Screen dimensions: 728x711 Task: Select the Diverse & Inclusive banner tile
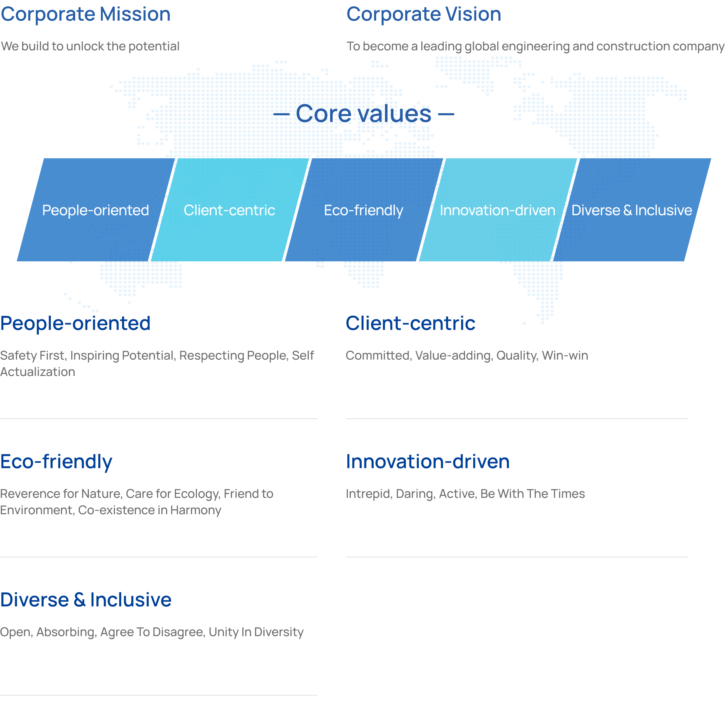(632, 210)
